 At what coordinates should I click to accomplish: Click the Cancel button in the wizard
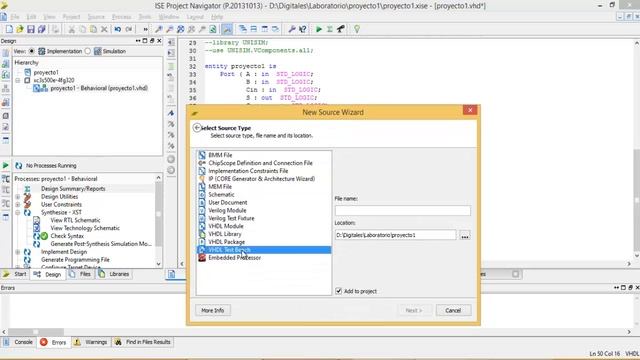453,310
